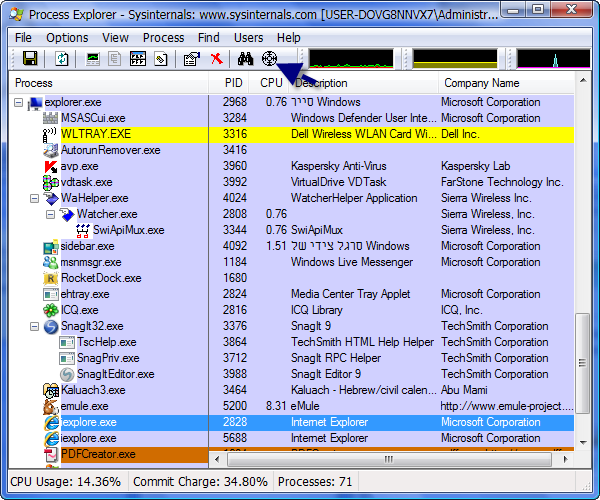This screenshot has width=600, height=500.
Task: Click the emule.exe donkey icon
Action: pos(51,406)
